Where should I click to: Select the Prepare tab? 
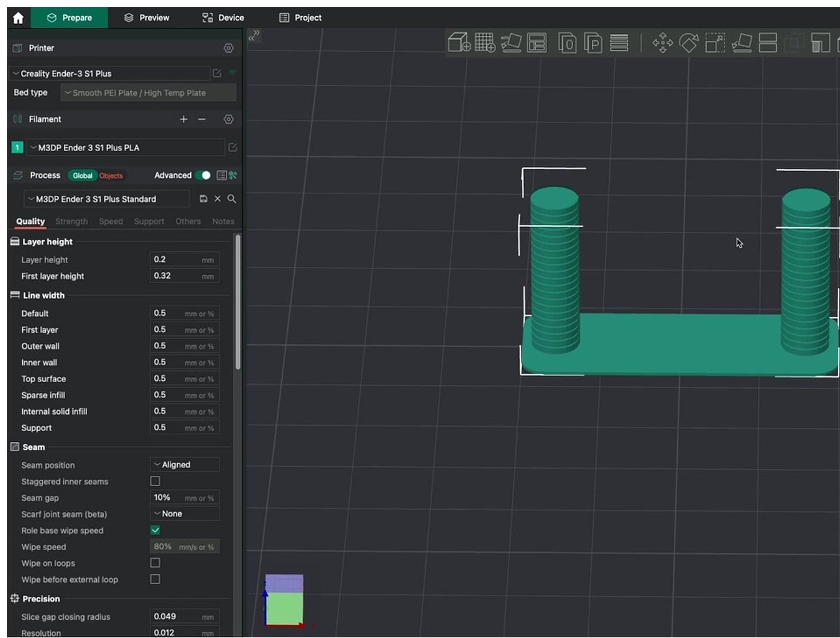(x=70, y=18)
